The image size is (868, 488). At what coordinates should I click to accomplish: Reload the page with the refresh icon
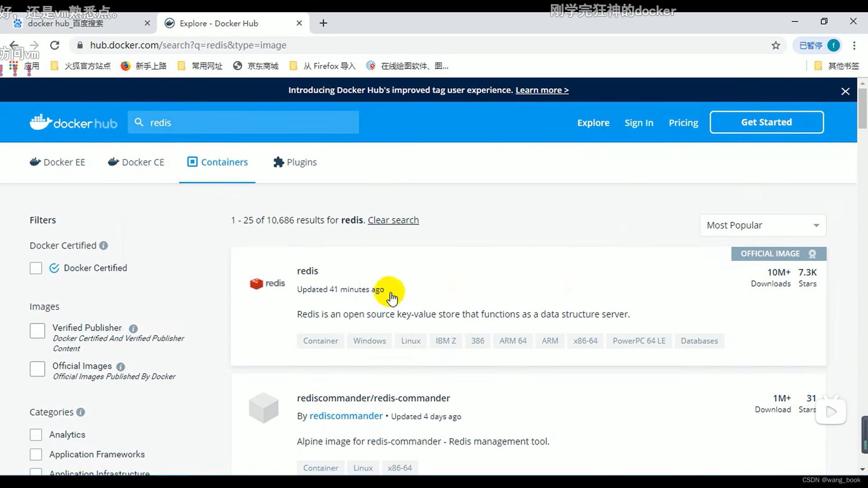pos(55,45)
